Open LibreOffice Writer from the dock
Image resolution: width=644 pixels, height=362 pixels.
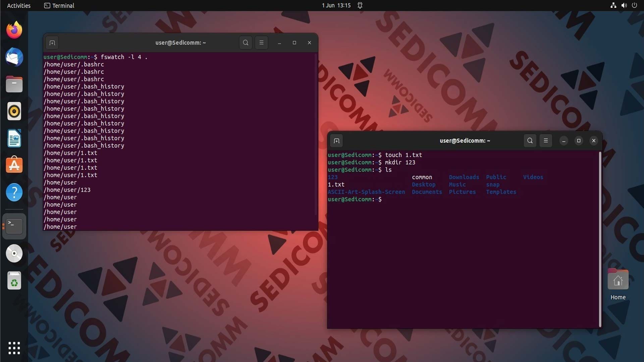pos(14,138)
